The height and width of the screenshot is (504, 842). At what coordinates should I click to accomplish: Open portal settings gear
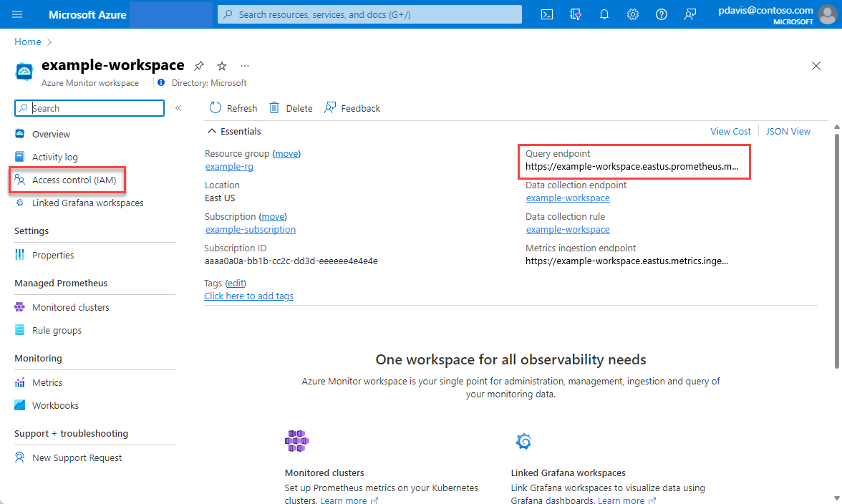633,14
